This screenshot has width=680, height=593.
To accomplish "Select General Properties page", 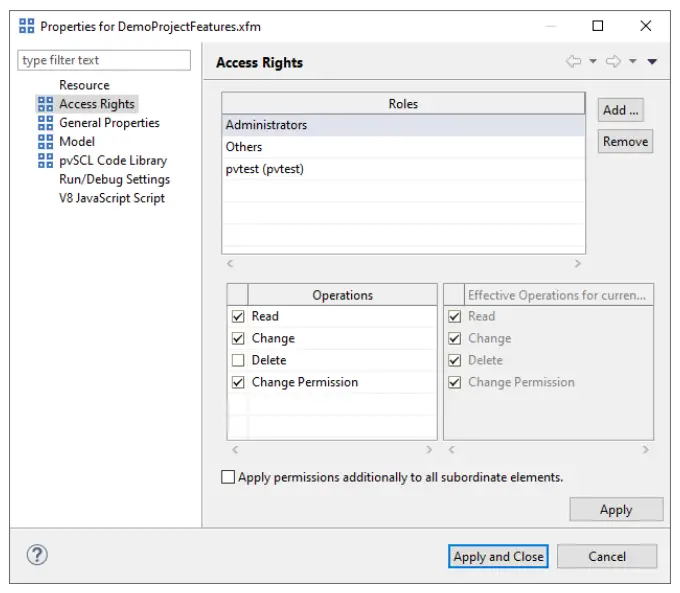I will click(109, 123).
